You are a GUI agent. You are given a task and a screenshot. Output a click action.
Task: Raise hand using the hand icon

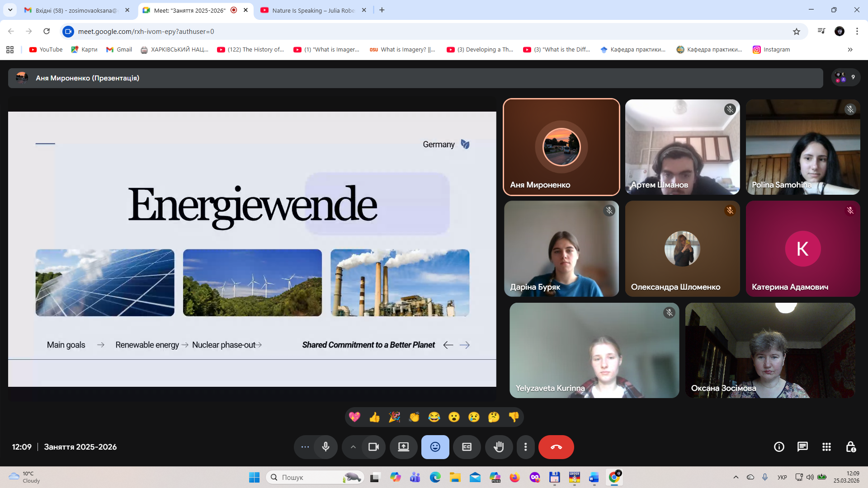click(498, 447)
